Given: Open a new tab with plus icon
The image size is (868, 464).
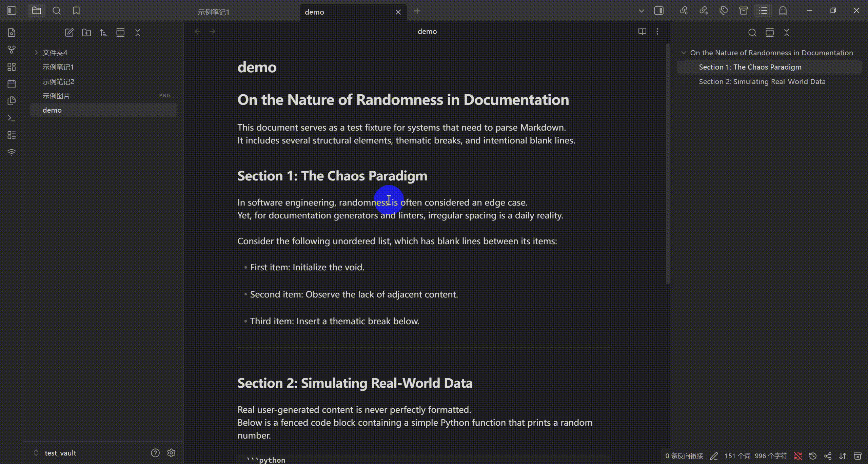Looking at the screenshot, I should (x=417, y=11).
